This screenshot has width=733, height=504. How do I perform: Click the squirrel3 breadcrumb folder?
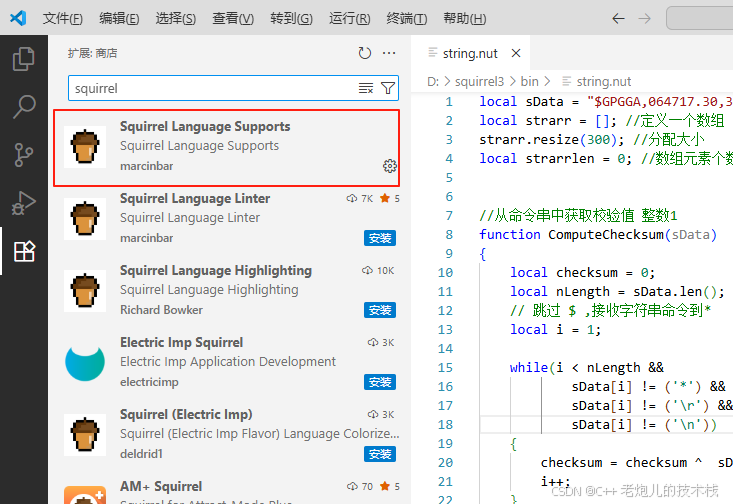pos(479,81)
